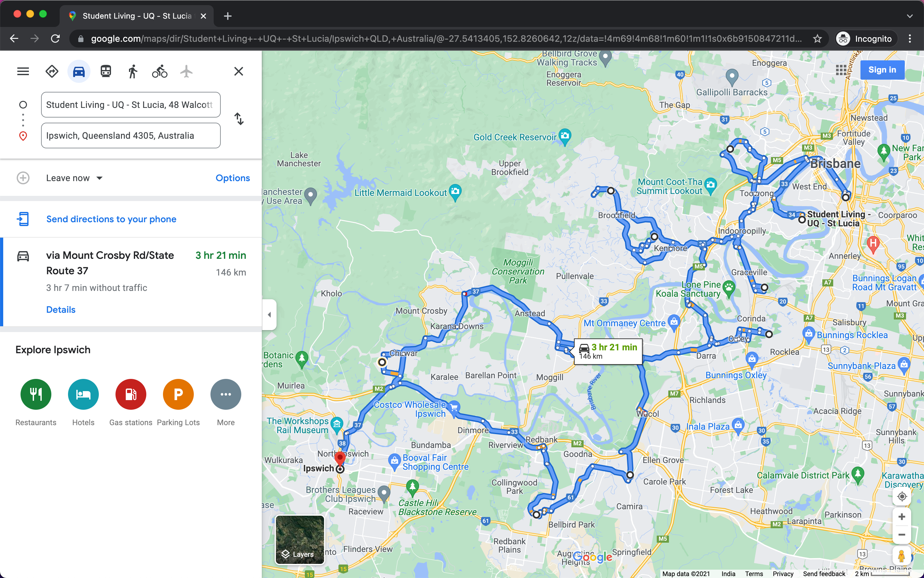The height and width of the screenshot is (578, 924).
Task: Click the India region link
Action: coord(728,574)
